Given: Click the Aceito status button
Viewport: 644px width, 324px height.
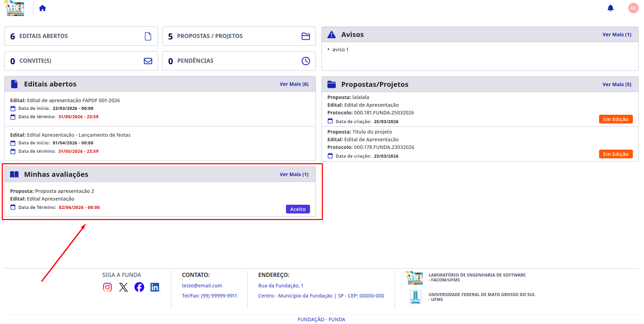Looking at the screenshot, I should [x=298, y=209].
